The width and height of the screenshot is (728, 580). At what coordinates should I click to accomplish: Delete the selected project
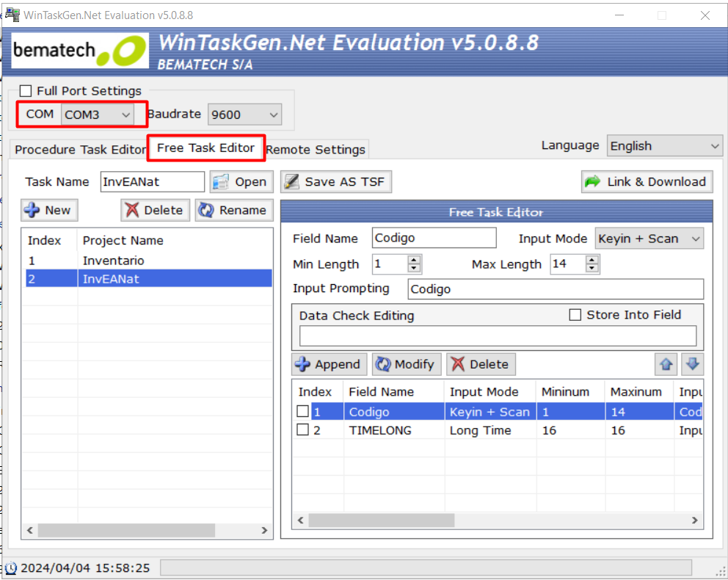(155, 211)
